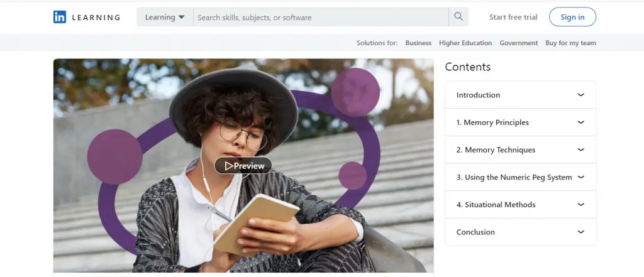Select the Memory Techniques section title
The height and width of the screenshot is (277, 644).
pyautogui.click(x=496, y=149)
